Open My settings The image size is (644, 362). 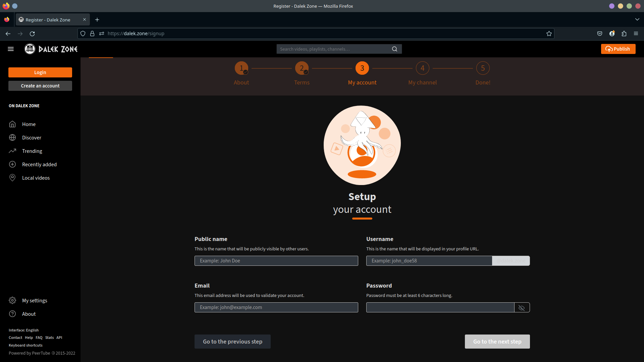pyautogui.click(x=35, y=300)
